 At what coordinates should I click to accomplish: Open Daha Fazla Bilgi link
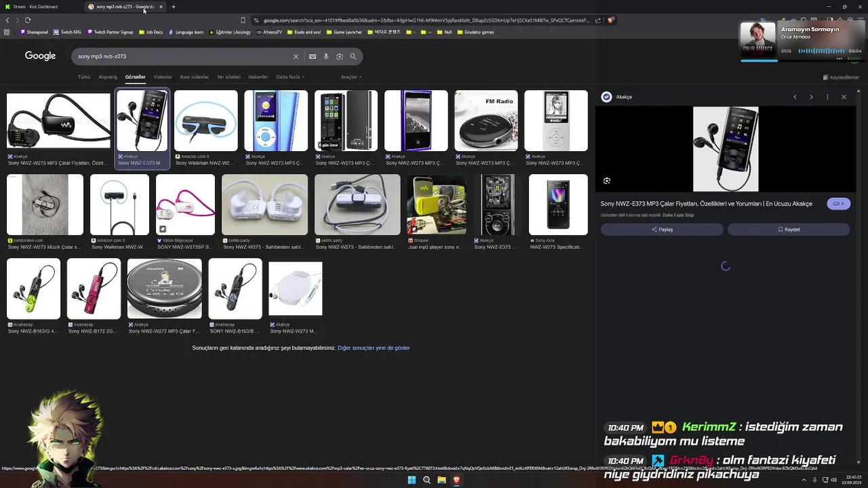[678, 215]
